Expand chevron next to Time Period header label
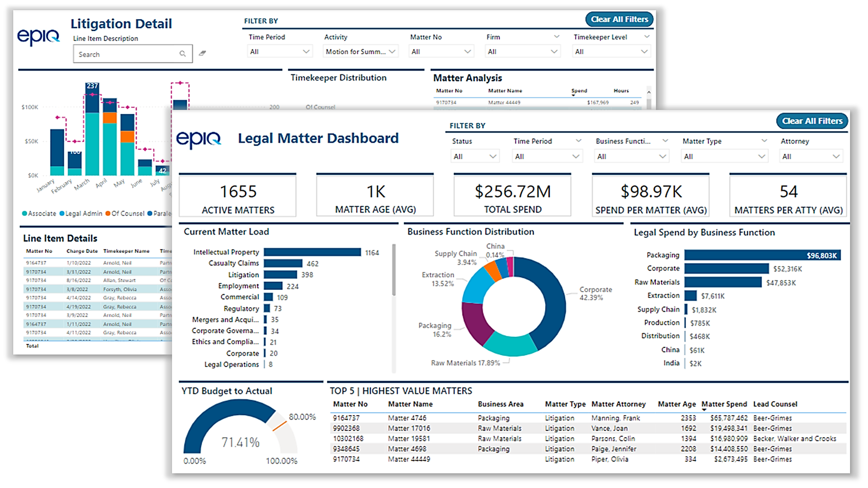Image resolution: width=868 pixels, height=488 pixels. [579, 141]
